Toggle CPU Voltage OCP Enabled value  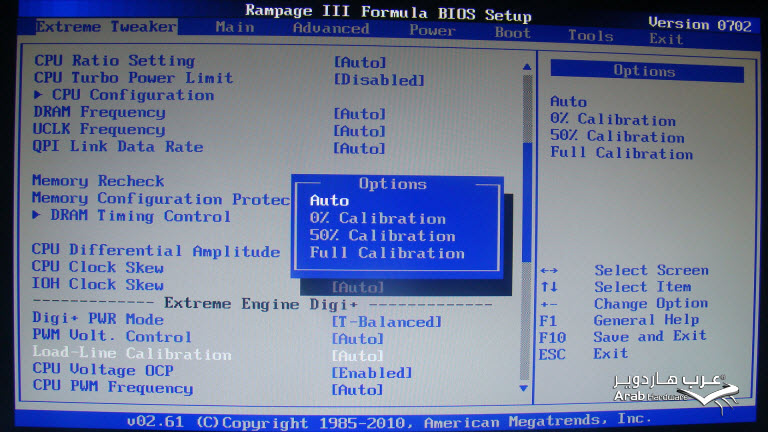pos(372,373)
